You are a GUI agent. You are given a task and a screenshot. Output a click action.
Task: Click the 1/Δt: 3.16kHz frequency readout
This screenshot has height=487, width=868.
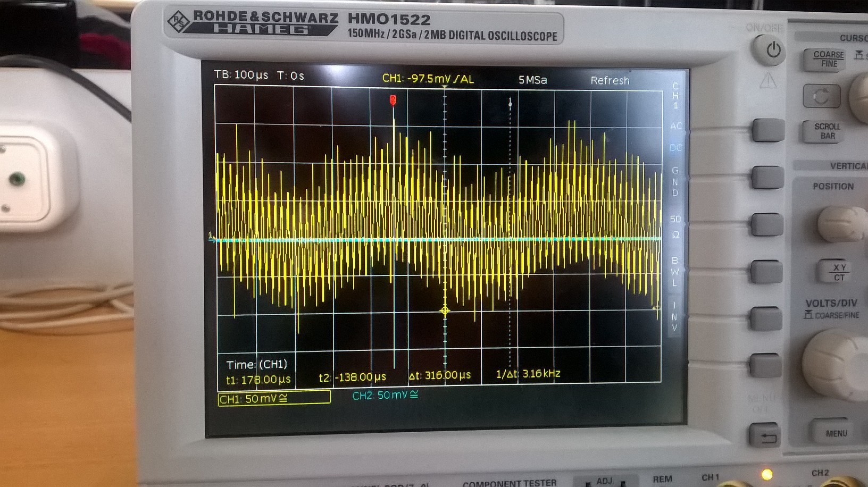[x=528, y=374]
